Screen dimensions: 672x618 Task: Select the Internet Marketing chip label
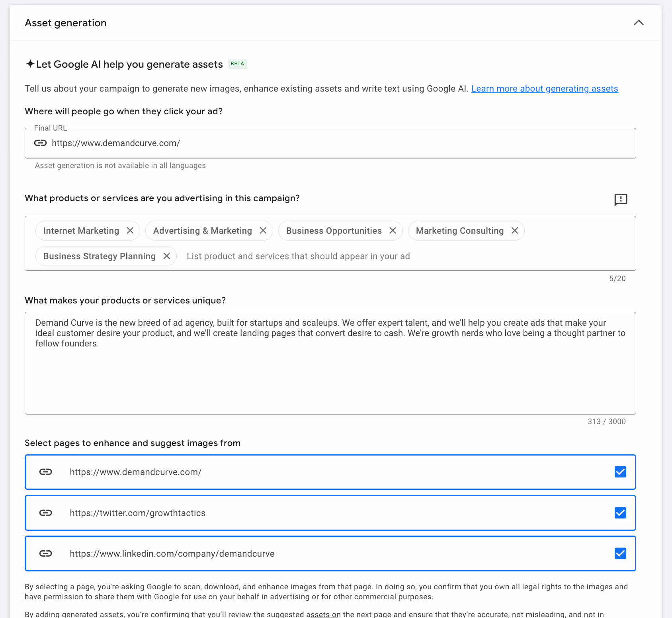coord(81,231)
